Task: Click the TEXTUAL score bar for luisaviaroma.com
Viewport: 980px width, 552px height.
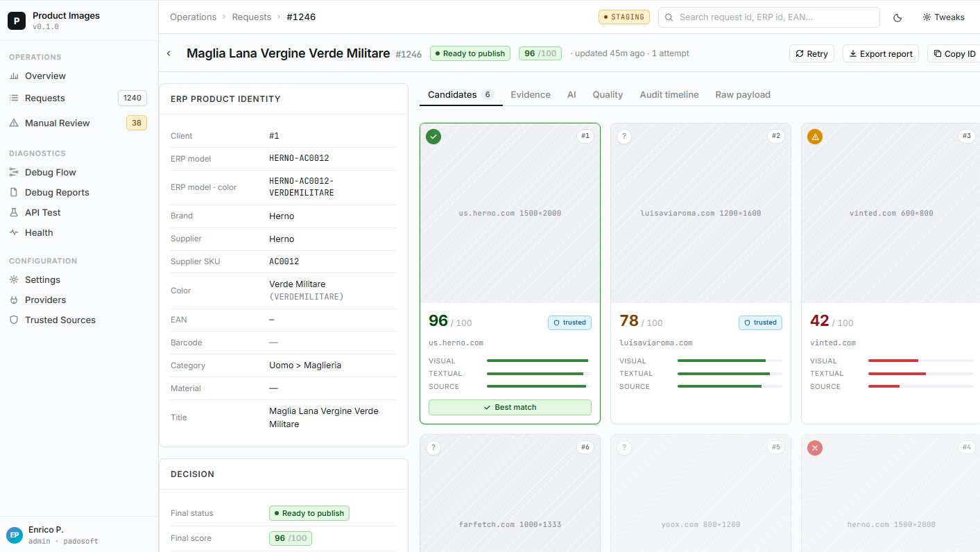Action: (730, 374)
